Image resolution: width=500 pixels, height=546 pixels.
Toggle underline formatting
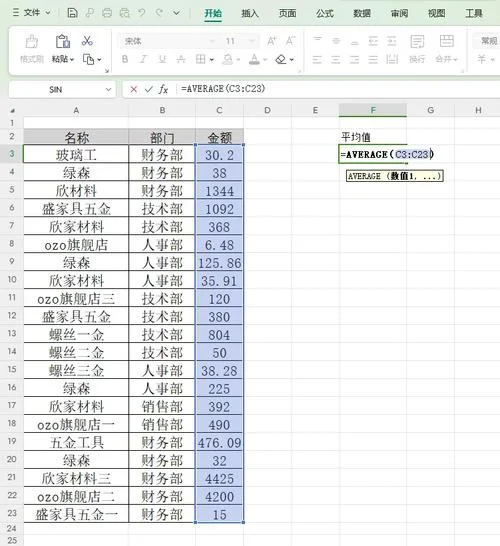[x=162, y=59]
